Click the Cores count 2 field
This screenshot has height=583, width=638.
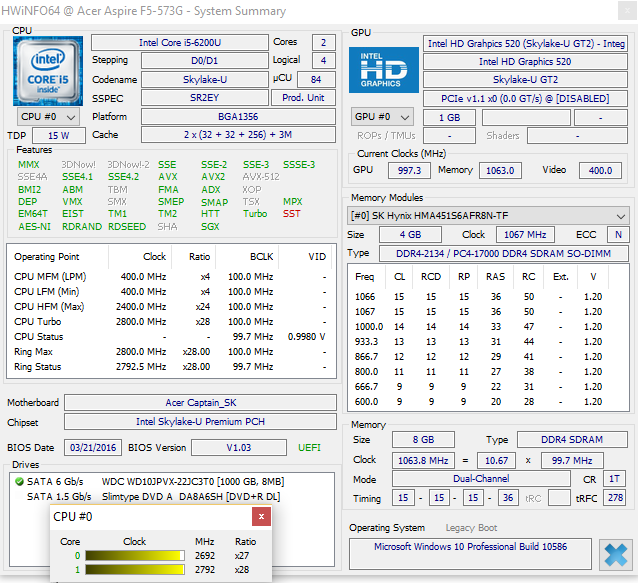pos(323,43)
